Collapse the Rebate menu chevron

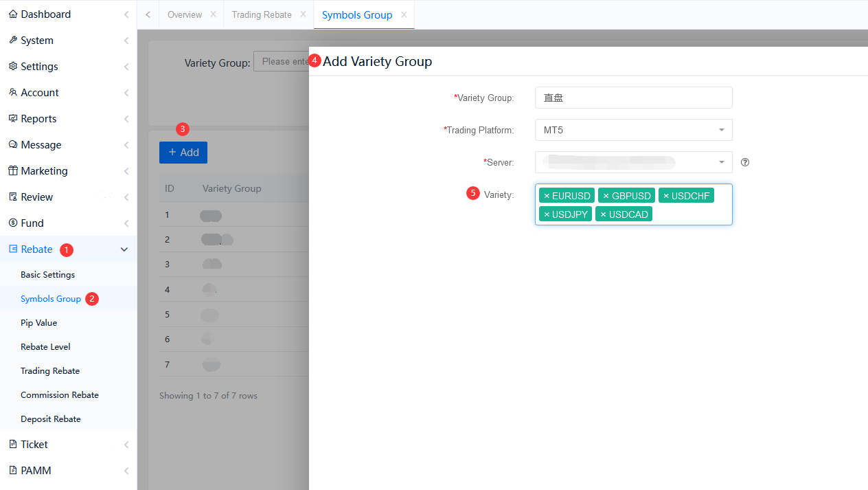124,249
